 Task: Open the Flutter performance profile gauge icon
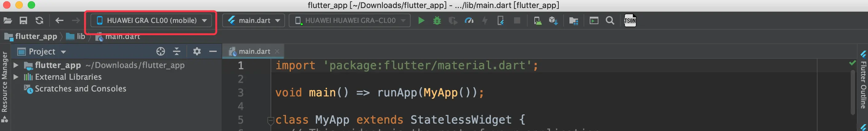tap(469, 21)
